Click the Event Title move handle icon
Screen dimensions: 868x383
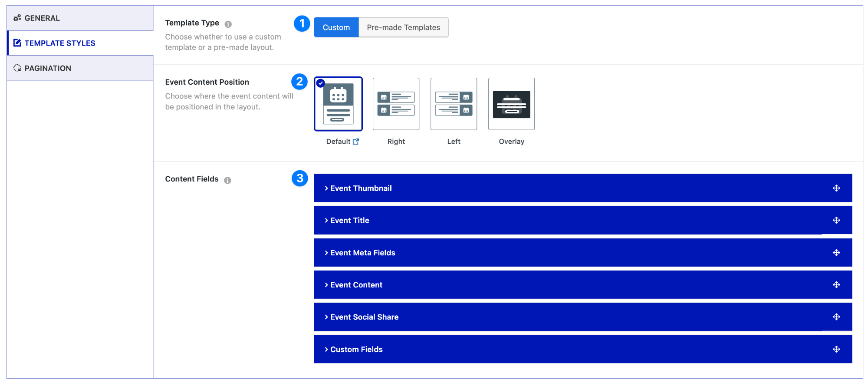(836, 220)
